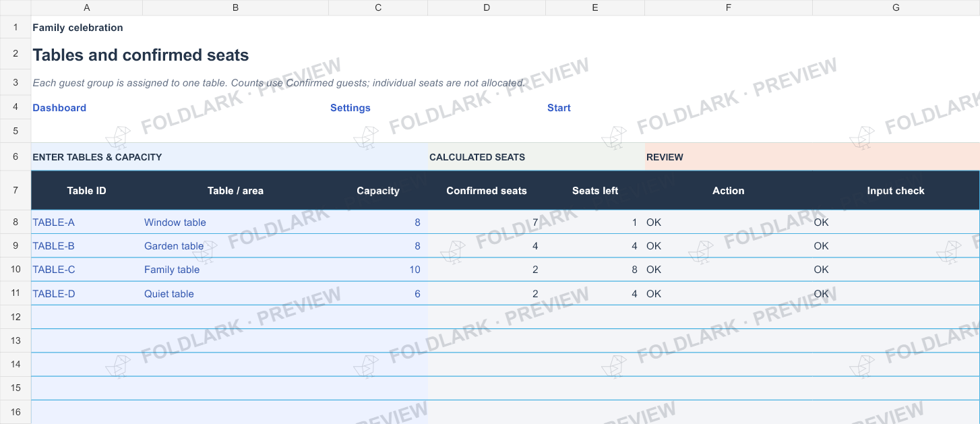
Task: Select the TABLE-B cell
Action: coord(87,246)
